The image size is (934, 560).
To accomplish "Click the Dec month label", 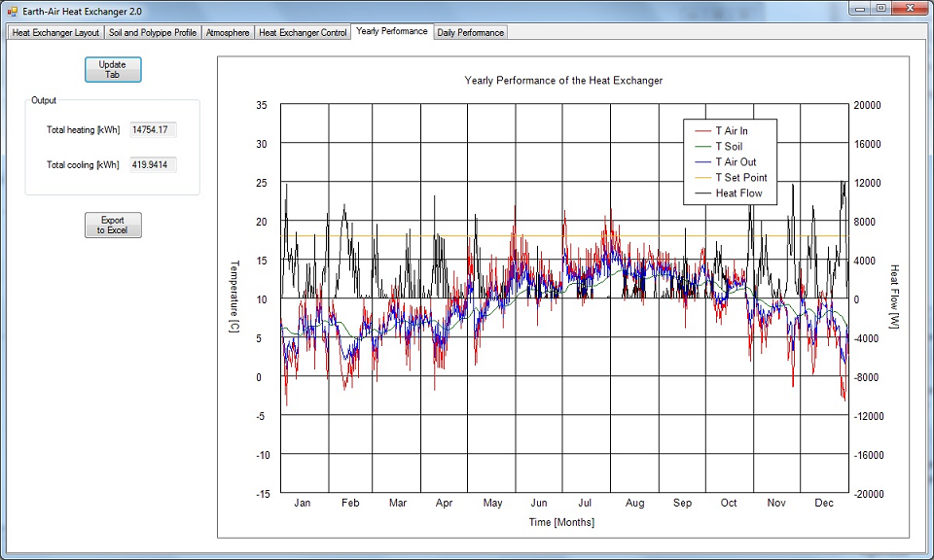I will point(824,503).
